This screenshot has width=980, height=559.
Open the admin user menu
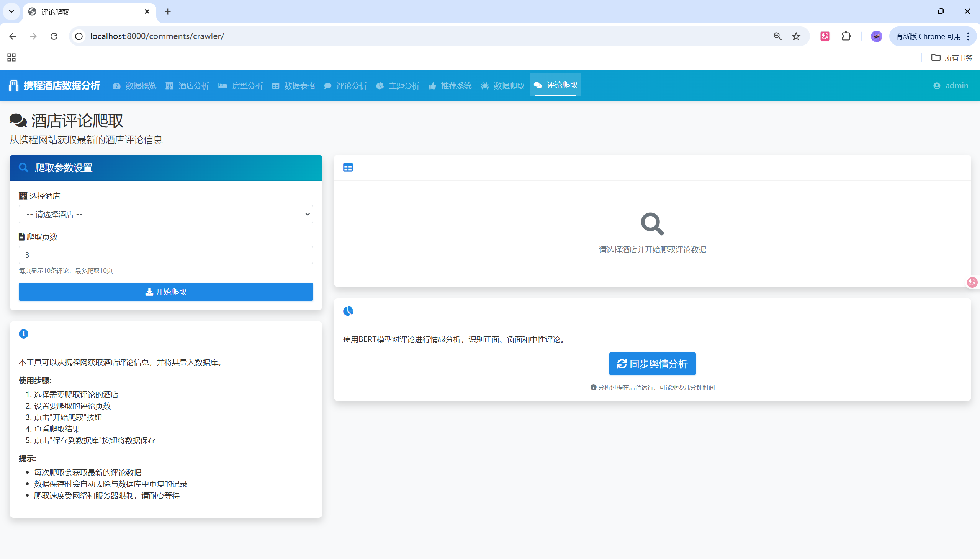pos(951,86)
